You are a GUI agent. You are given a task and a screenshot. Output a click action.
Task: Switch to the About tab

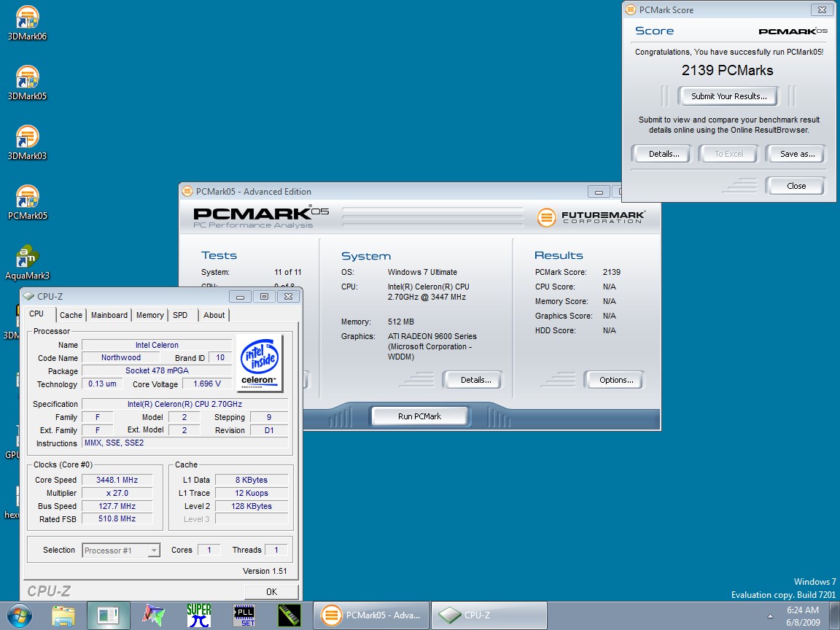click(214, 315)
